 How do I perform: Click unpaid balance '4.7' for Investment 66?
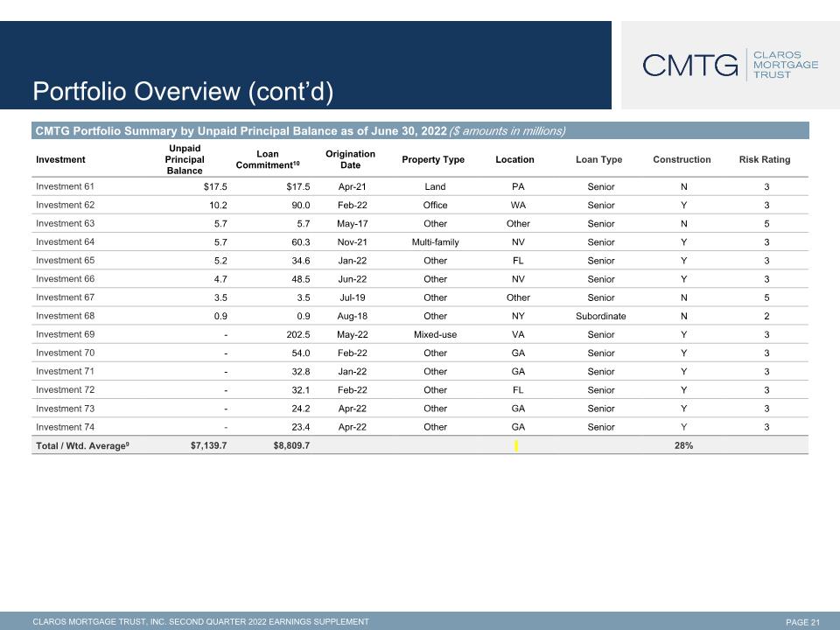pos(220,279)
